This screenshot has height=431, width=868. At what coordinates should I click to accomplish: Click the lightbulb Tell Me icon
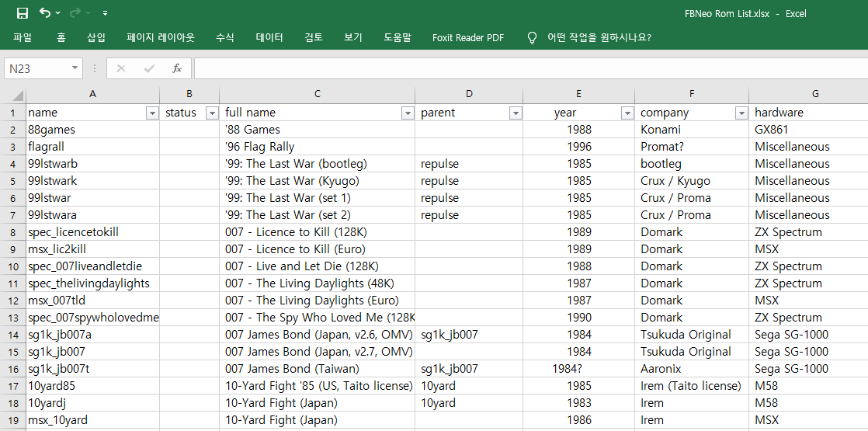tap(531, 38)
